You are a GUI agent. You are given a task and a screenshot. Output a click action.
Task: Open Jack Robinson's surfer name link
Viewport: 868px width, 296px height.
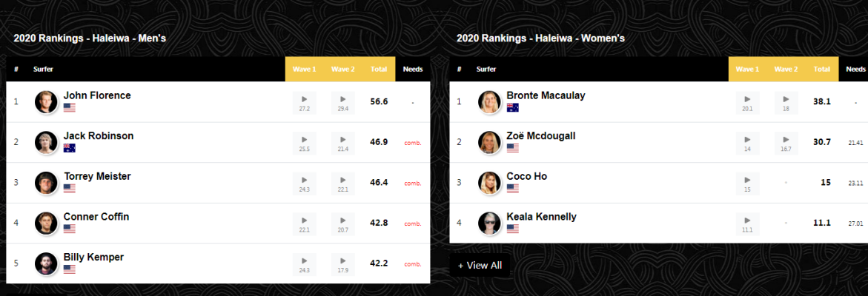point(99,136)
